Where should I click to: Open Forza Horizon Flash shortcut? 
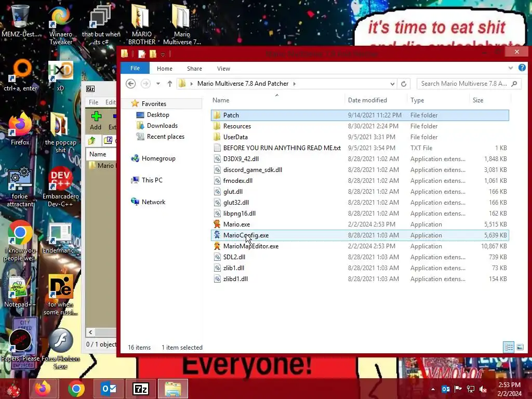tap(60, 349)
